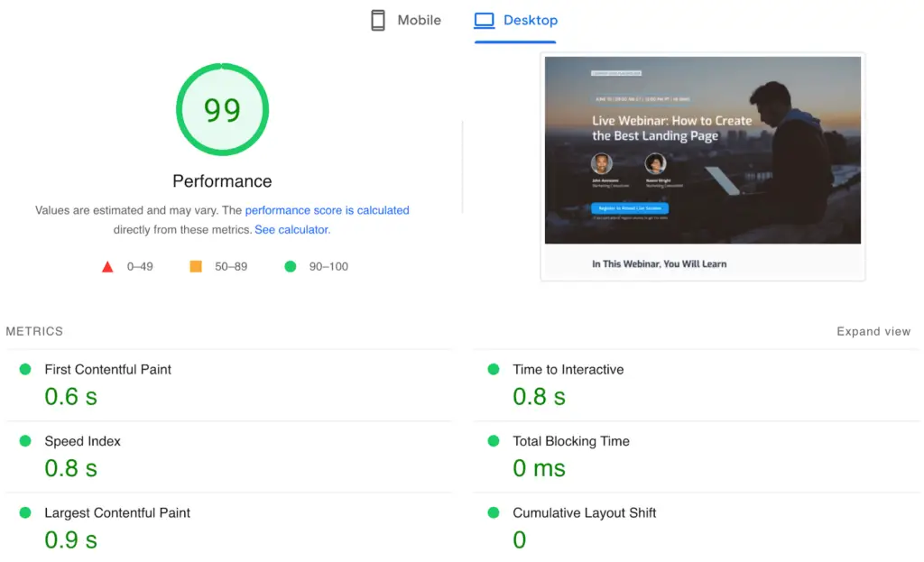Click the See calculator link
The width and height of the screenshot is (924, 562).
point(291,229)
